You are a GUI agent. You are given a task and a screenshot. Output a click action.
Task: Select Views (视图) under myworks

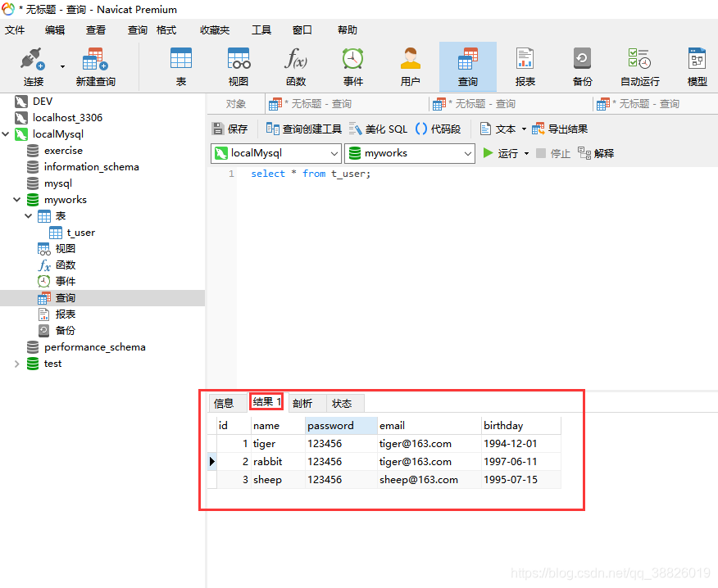[x=65, y=248]
